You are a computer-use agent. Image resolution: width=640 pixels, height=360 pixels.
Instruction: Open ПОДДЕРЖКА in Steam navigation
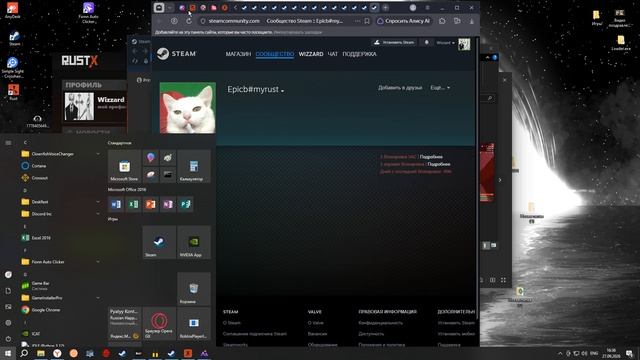[x=360, y=54]
